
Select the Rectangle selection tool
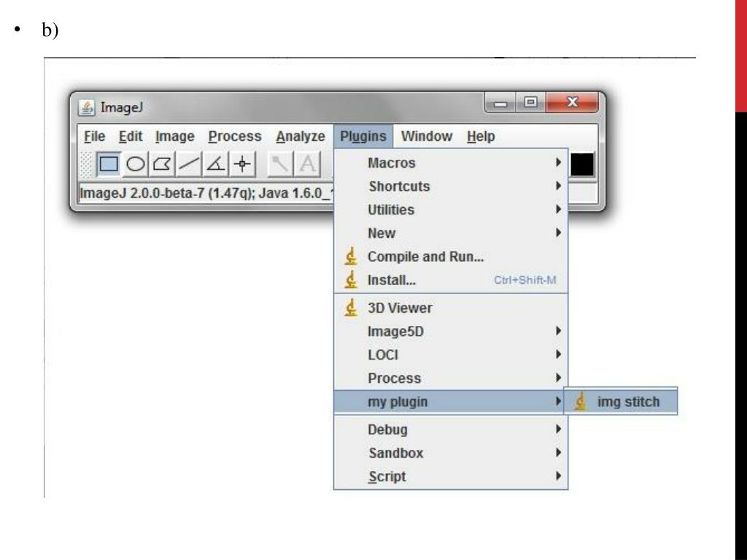(108, 164)
